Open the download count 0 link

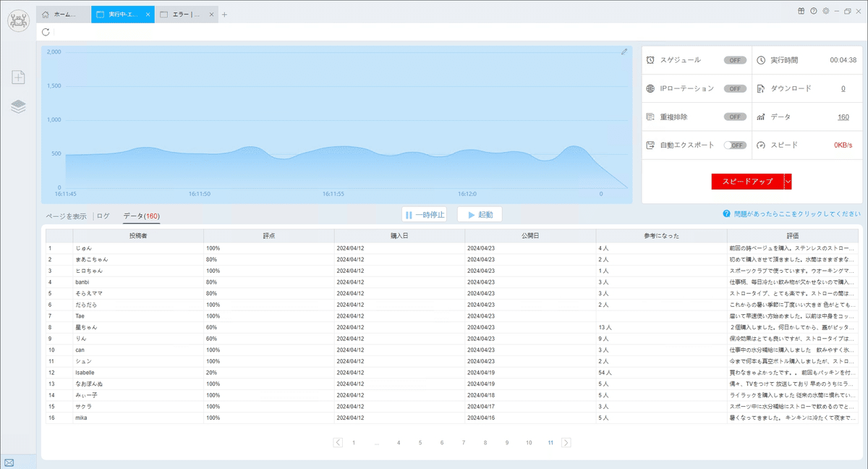coord(843,88)
